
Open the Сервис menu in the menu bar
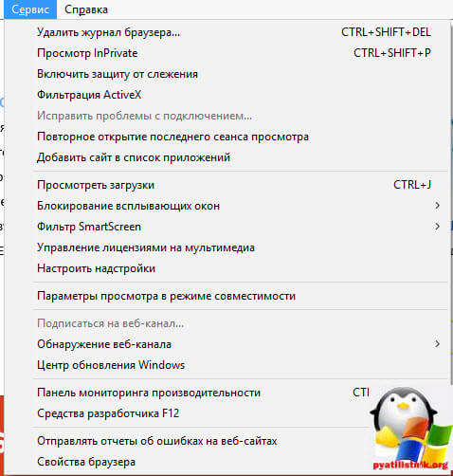pos(30,9)
